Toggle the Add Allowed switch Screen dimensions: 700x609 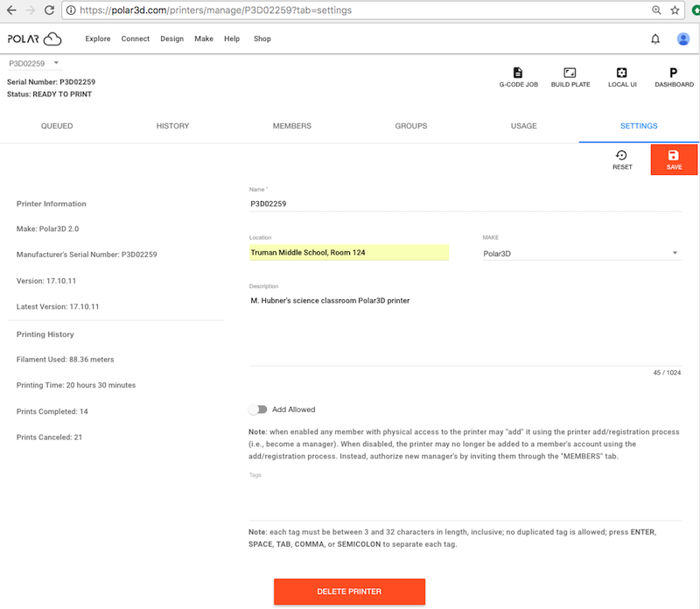pos(258,409)
